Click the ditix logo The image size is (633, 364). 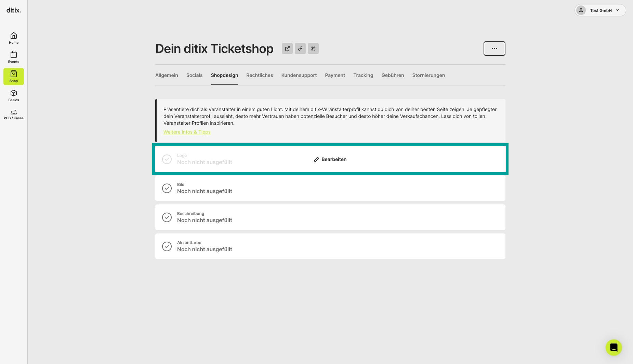[14, 10]
